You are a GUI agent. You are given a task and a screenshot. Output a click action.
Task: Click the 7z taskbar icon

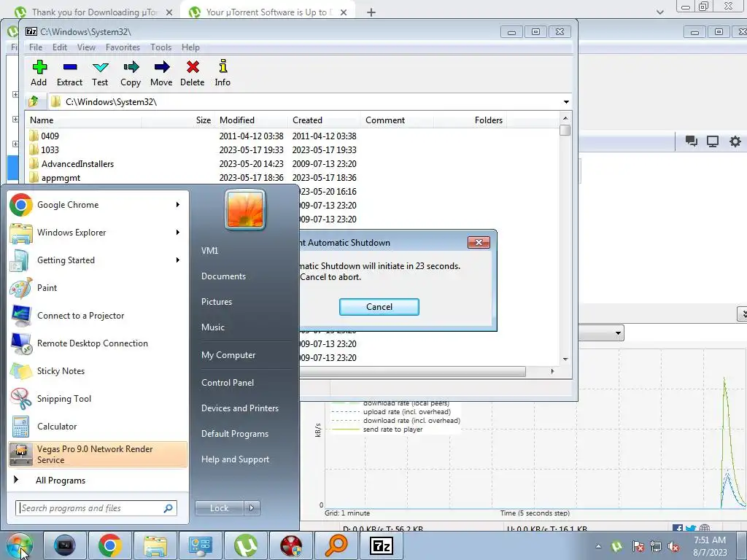click(x=382, y=545)
